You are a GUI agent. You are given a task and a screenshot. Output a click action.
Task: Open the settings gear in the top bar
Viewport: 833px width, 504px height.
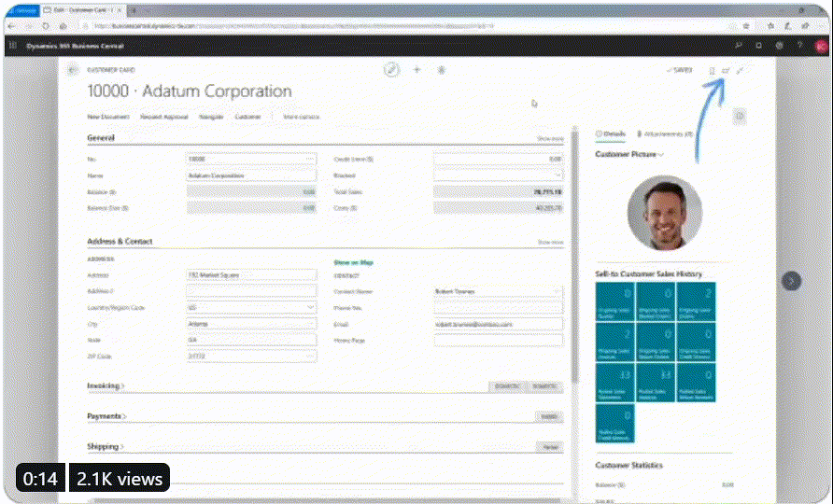tap(780, 46)
